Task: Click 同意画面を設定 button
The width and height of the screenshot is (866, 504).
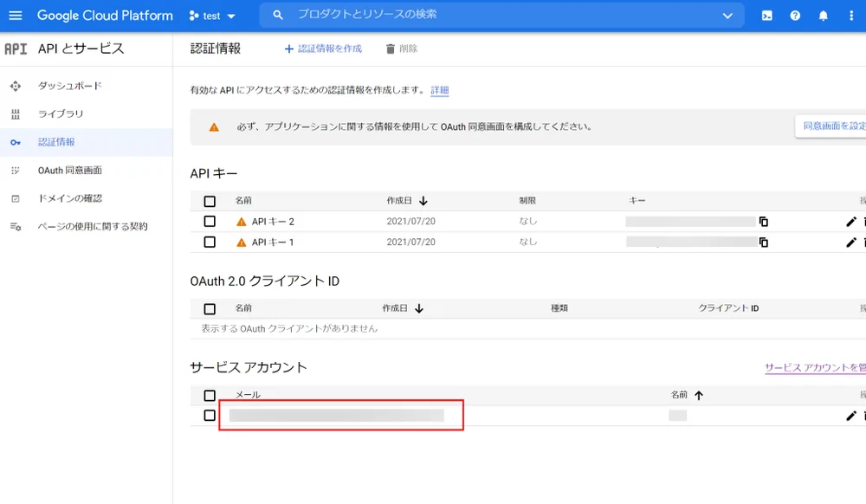Action: tap(831, 126)
